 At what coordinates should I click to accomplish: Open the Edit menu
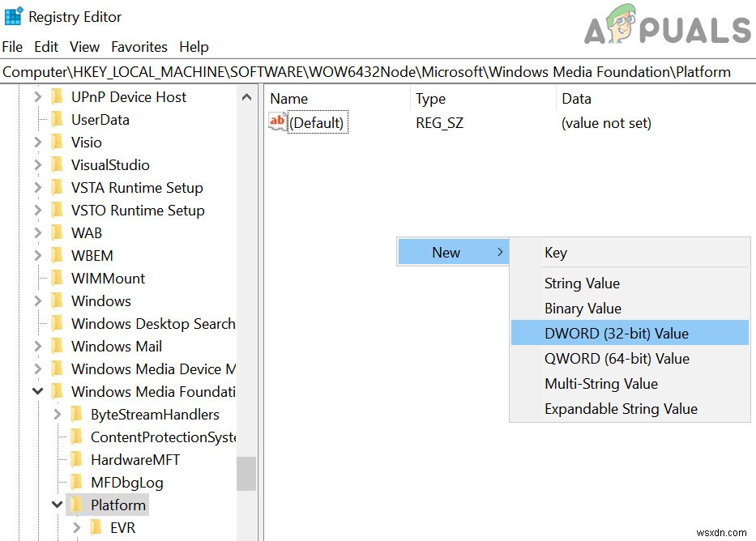click(46, 47)
